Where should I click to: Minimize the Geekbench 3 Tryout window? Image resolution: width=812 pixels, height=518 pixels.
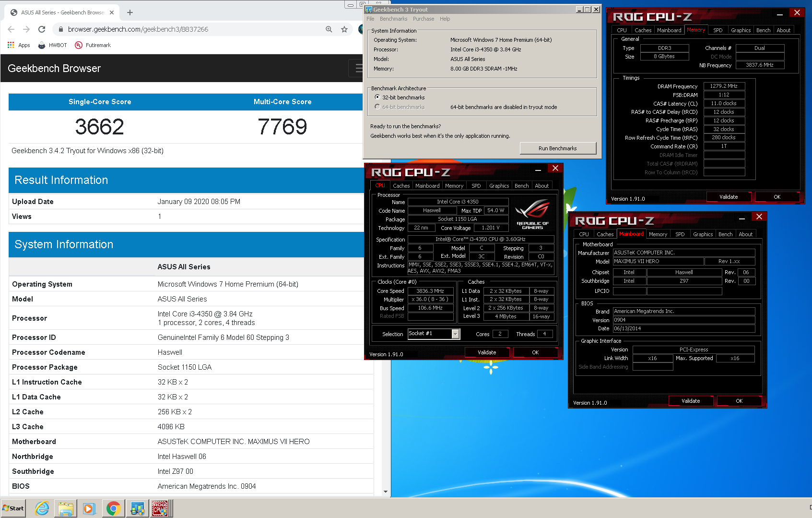click(x=579, y=9)
